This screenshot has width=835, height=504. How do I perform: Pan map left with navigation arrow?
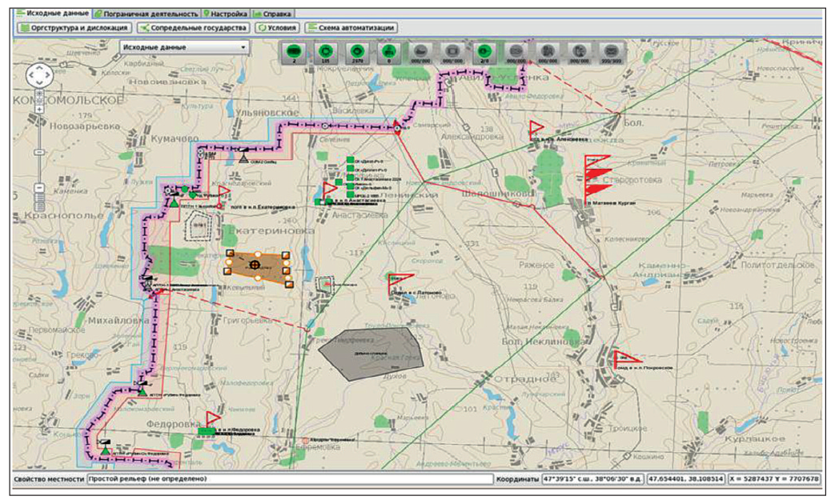tap(31, 75)
